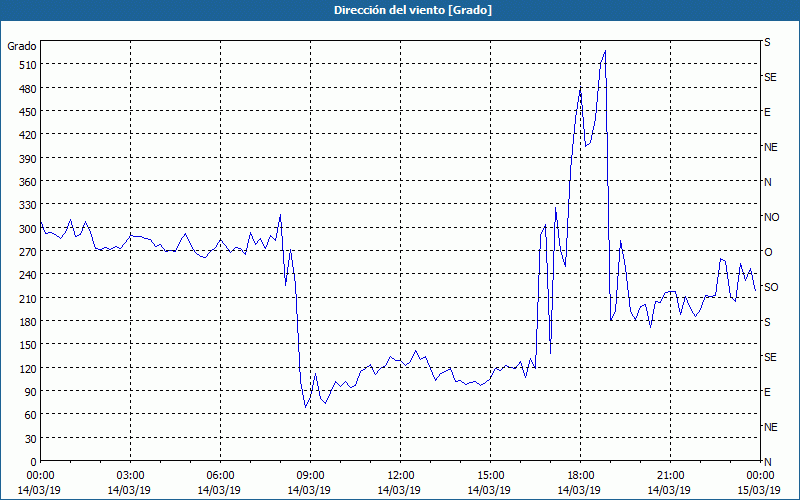Select the 18:00 time label
800x500 pixels.
click(x=580, y=476)
